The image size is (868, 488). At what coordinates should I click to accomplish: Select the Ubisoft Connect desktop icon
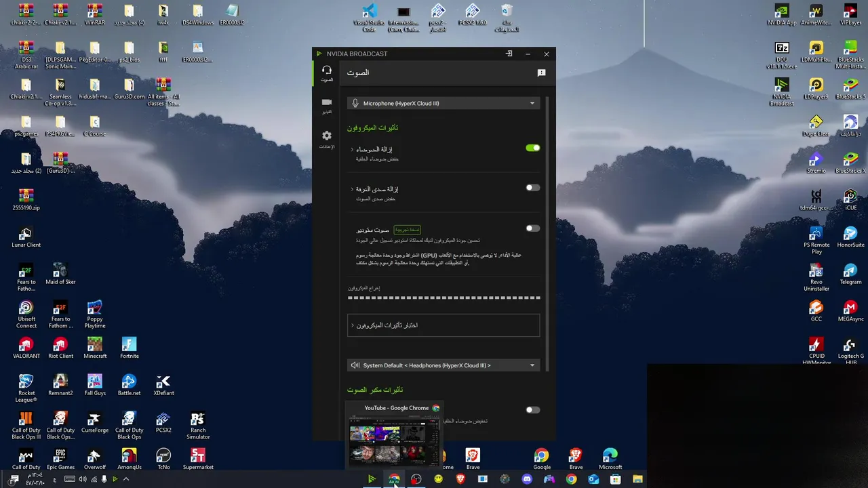pyautogui.click(x=26, y=314)
